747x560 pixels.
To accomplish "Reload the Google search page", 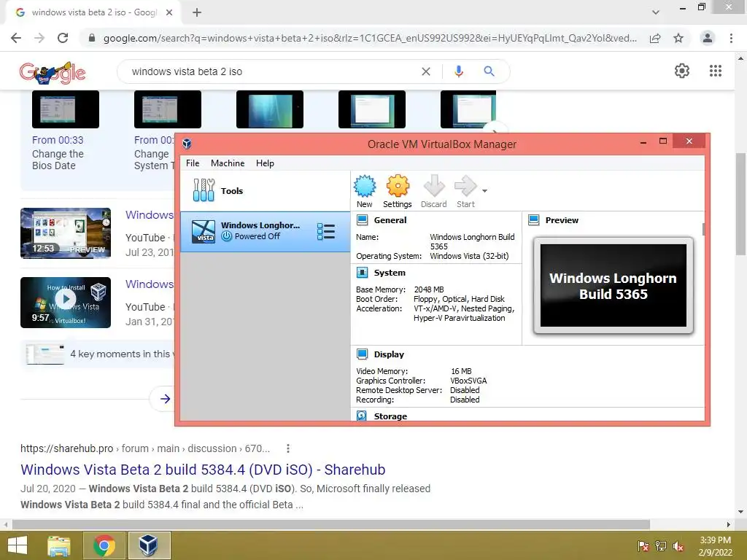I will coord(63,38).
